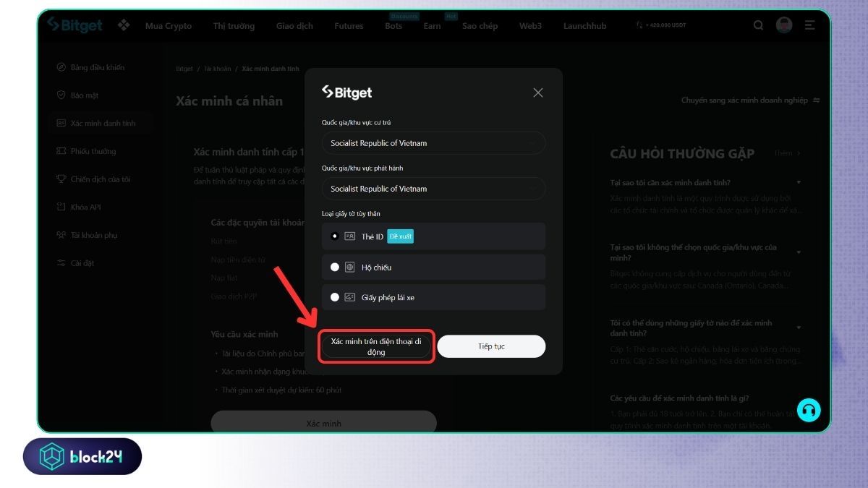Select the Giấy phép lái xe radio option
868x488 pixels.
[335, 297]
